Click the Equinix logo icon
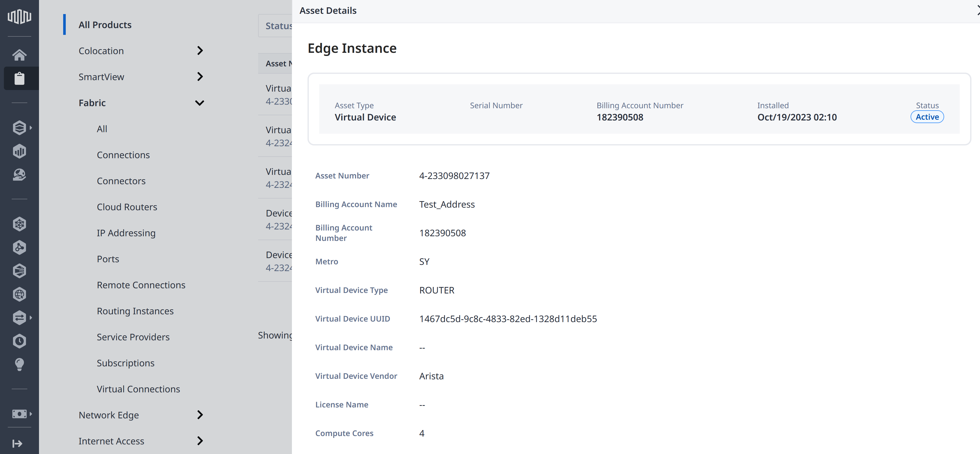The height and width of the screenshot is (454, 980). coord(19,16)
